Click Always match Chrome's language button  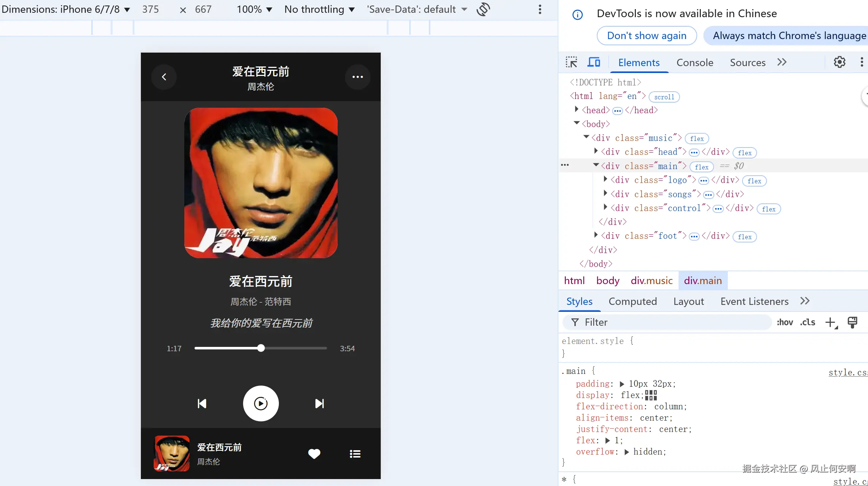coord(788,35)
